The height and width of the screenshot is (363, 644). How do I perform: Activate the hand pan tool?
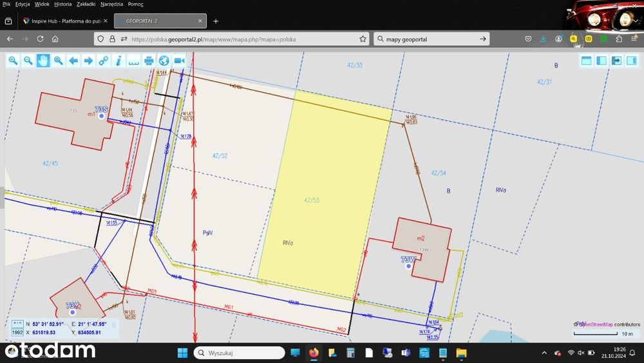point(43,61)
